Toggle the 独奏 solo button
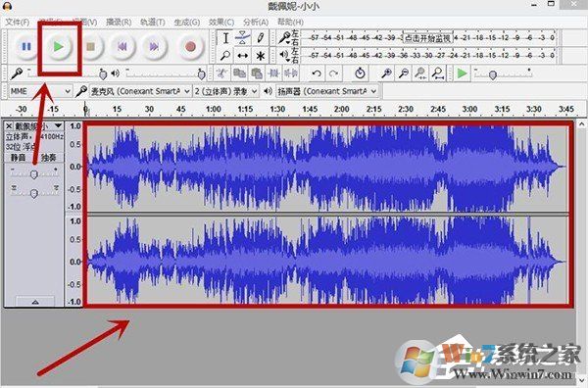 49,158
